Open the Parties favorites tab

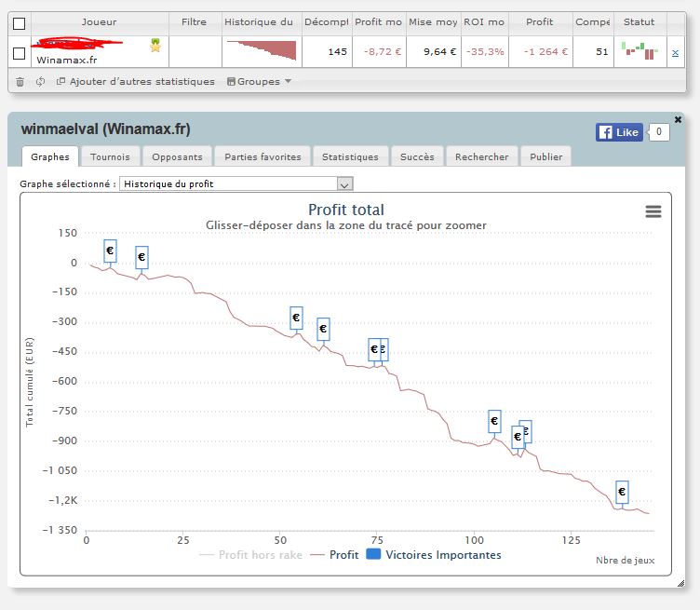coord(262,156)
